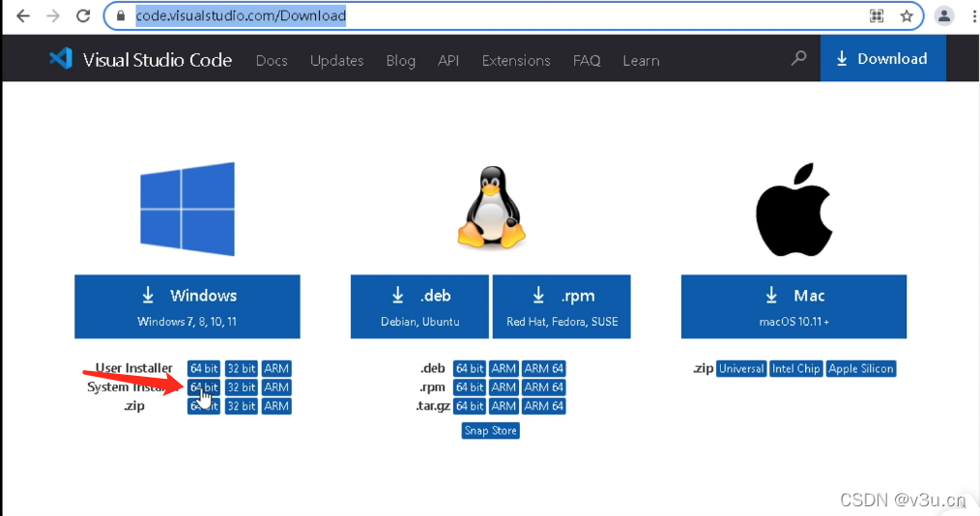Pick Mac .zip Universal
Screen dimensions: 980x516
click(741, 368)
